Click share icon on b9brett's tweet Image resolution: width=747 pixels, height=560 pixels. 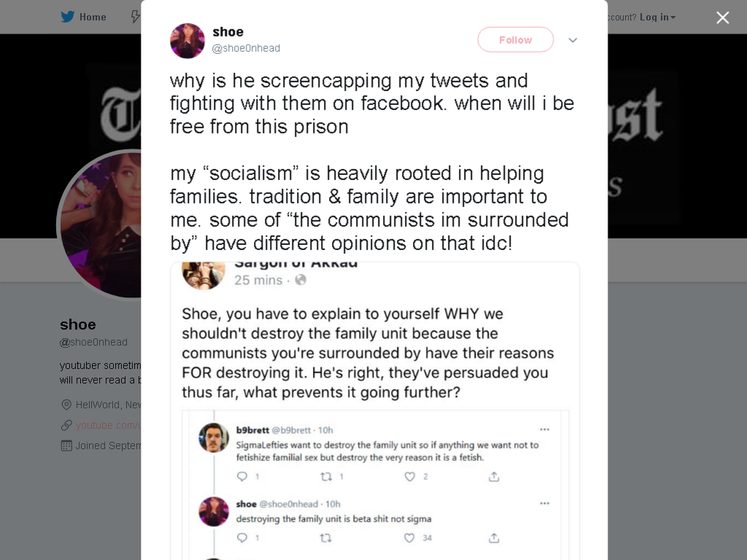(494, 476)
